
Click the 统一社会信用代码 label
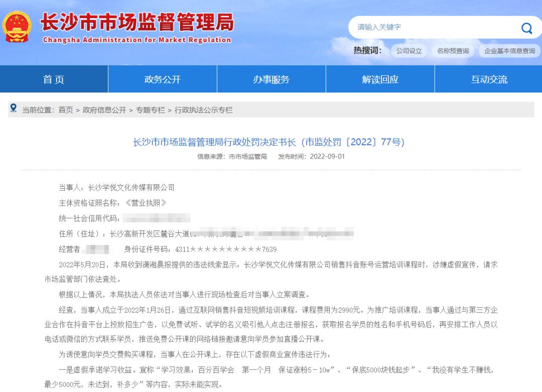click(x=89, y=218)
